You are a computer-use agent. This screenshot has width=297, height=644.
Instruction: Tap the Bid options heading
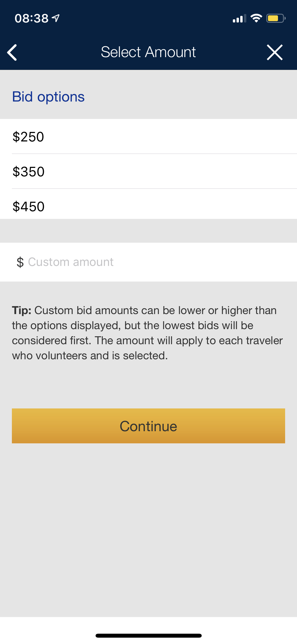pos(48,97)
